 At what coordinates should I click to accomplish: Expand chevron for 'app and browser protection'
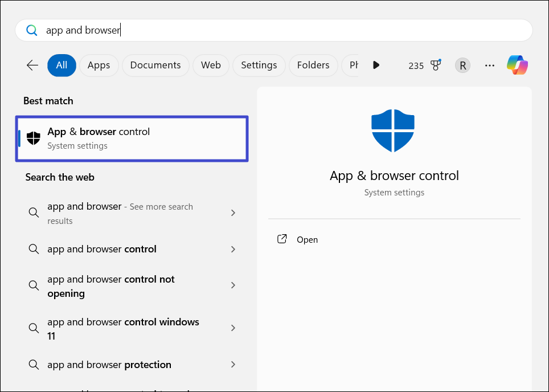[233, 364]
